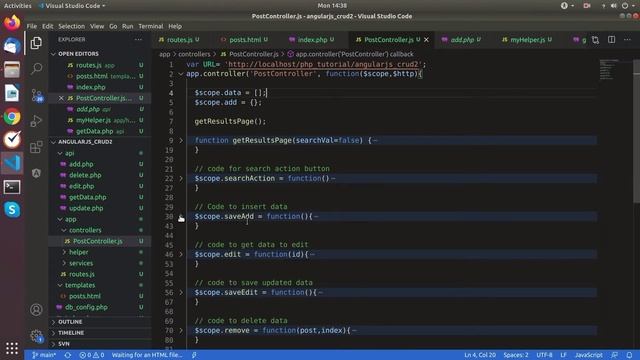Click the feedback icon in status bar
This screenshot has height=360, width=640.
point(615,355)
